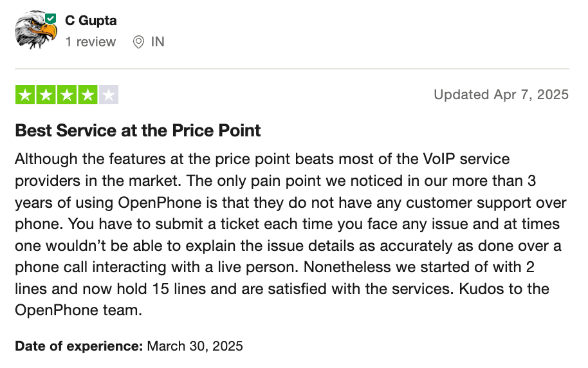Click the second green rating star

(46, 95)
